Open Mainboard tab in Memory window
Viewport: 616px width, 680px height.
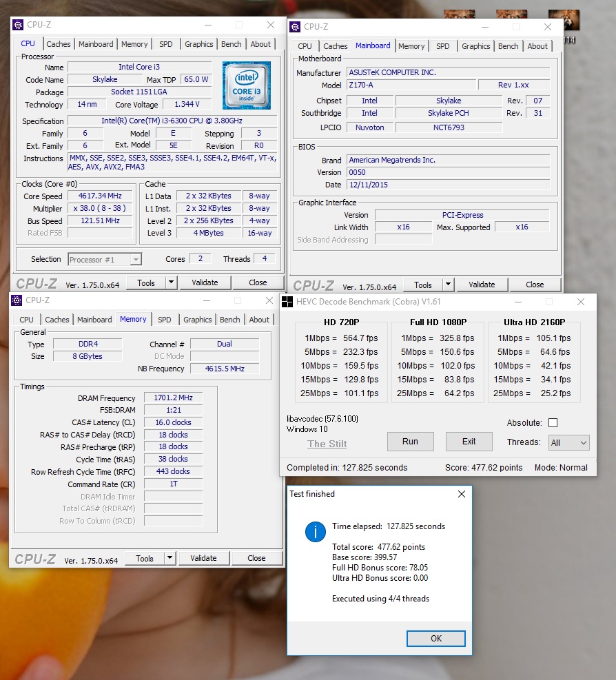[94, 320]
